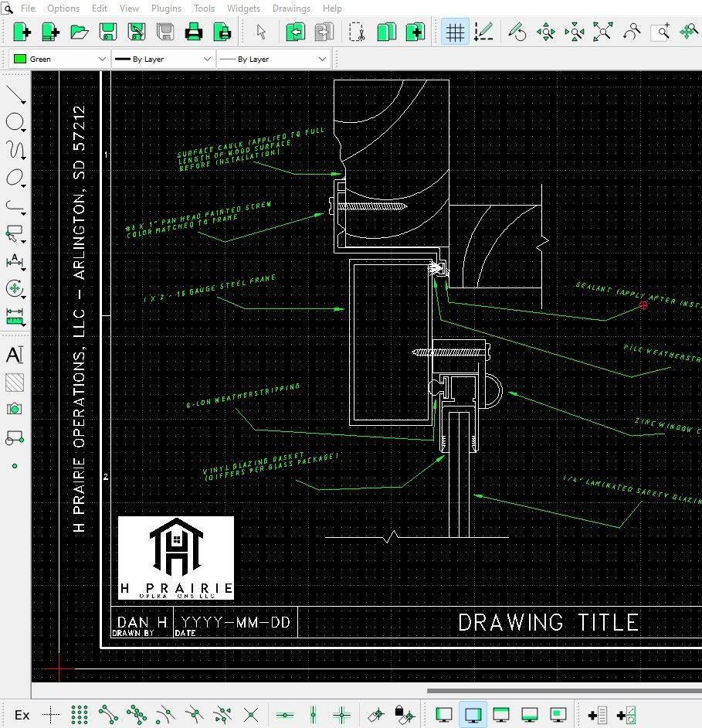Click the Print icon in toolbar
Image resolution: width=702 pixels, height=728 pixels.
click(194, 32)
